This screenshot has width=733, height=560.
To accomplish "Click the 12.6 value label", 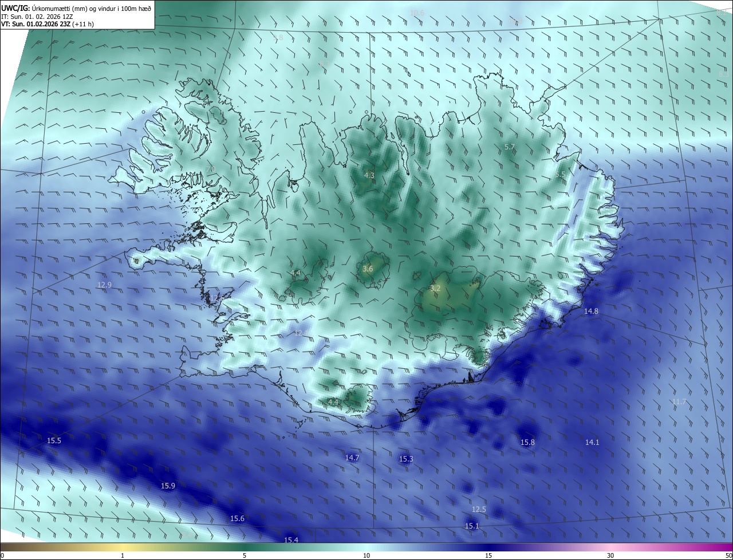I will point(216,298).
